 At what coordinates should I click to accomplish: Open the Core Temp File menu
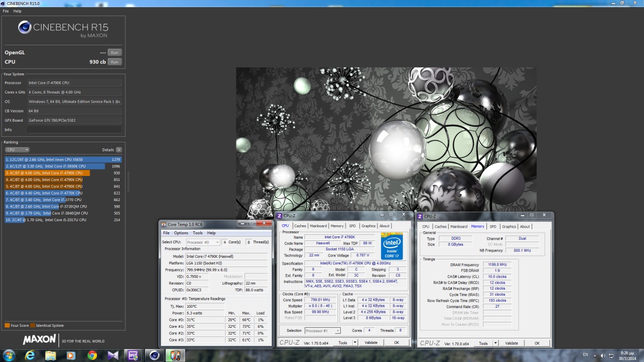pyautogui.click(x=166, y=233)
